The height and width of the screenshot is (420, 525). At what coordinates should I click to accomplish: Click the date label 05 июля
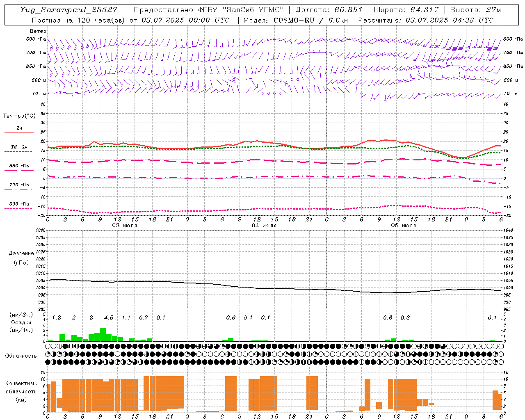tap(404, 226)
